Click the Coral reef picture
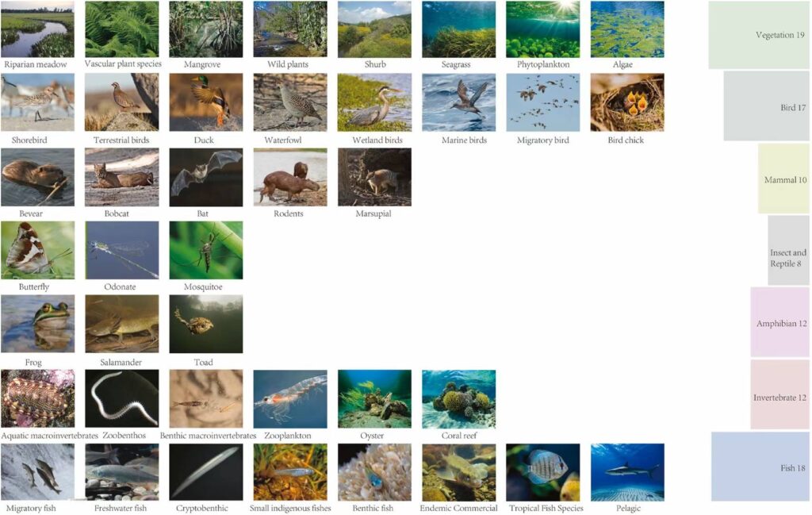This screenshot has width=812, height=515. [x=459, y=399]
